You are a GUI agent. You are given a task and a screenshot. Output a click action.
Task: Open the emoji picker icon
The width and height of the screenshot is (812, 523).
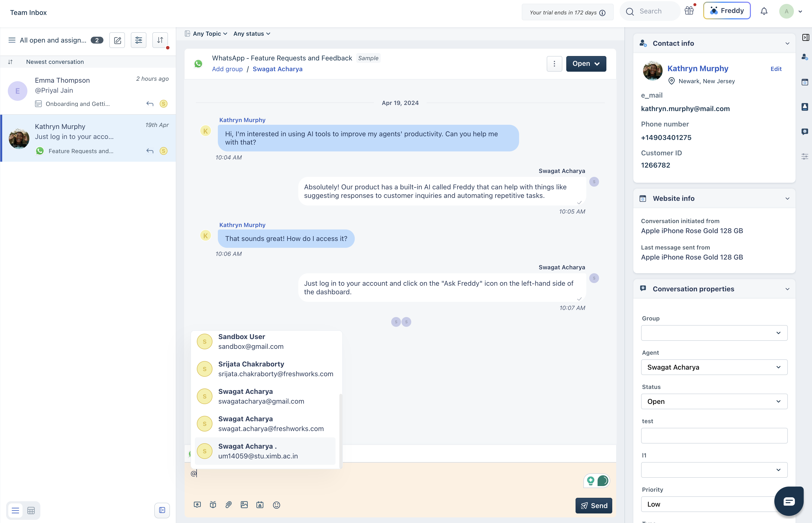276,505
